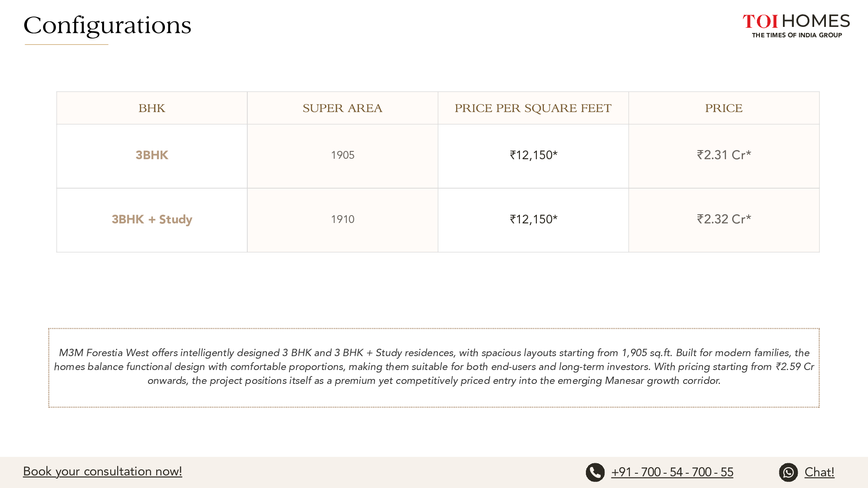Image resolution: width=868 pixels, height=488 pixels.
Task: Select the PRICE PER SQUARE FEET header
Action: pos(533,108)
